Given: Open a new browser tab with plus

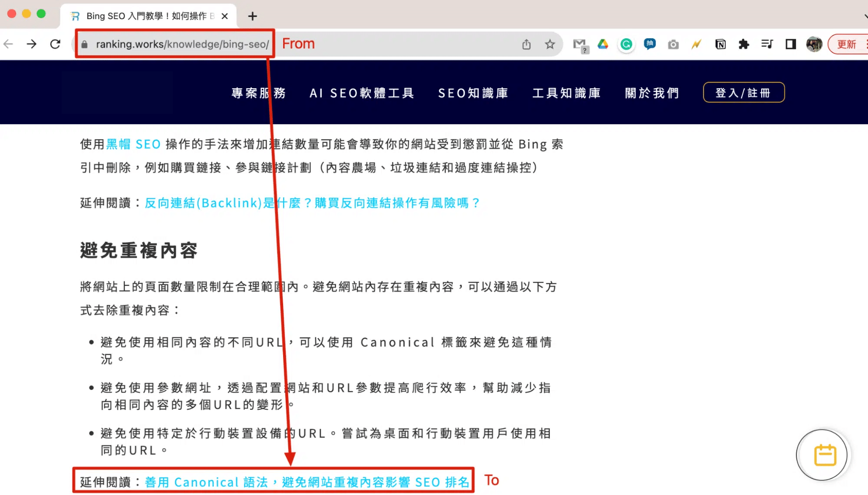Looking at the screenshot, I should [x=252, y=17].
